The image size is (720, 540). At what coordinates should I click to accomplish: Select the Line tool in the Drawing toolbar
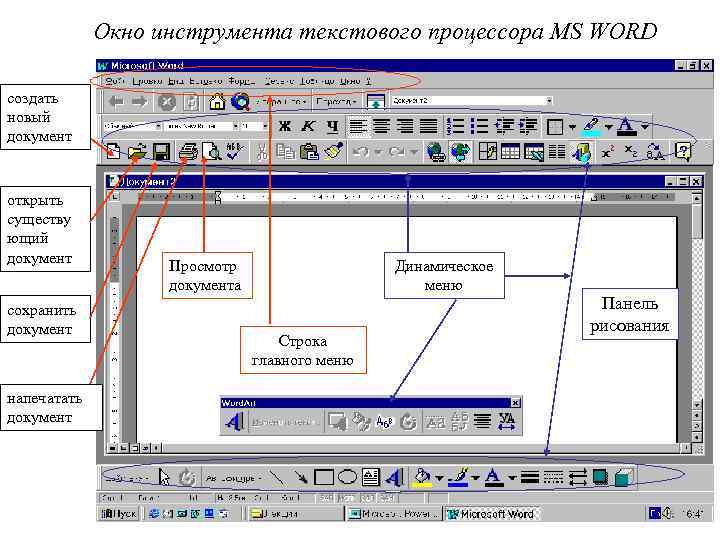(277, 478)
